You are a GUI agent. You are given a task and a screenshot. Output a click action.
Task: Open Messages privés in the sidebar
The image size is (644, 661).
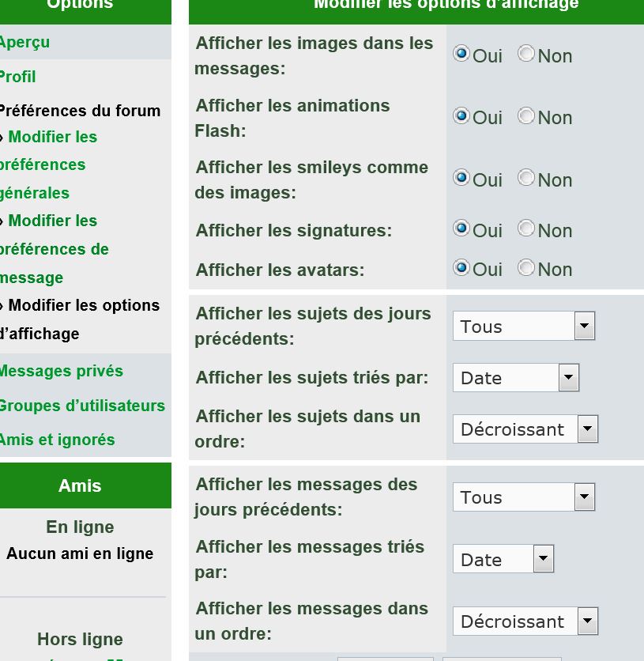61,371
